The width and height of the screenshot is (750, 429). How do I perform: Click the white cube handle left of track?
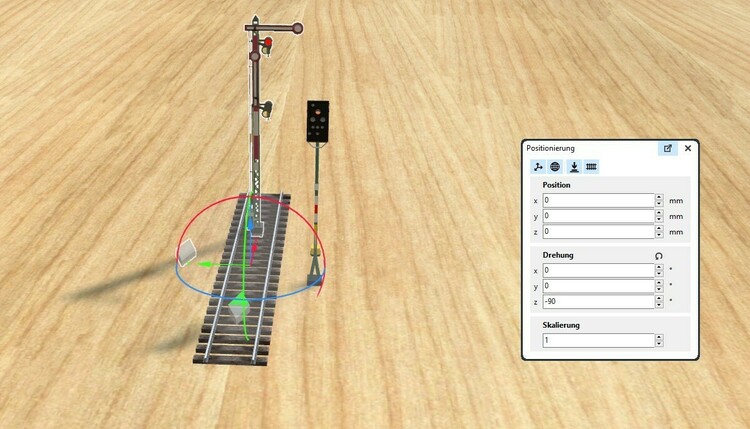coord(187,252)
